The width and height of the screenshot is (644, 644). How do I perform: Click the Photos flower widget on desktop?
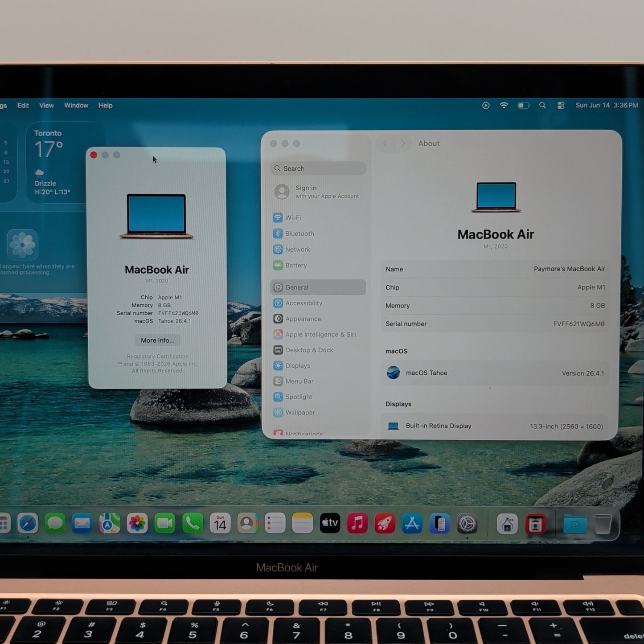pos(23,244)
